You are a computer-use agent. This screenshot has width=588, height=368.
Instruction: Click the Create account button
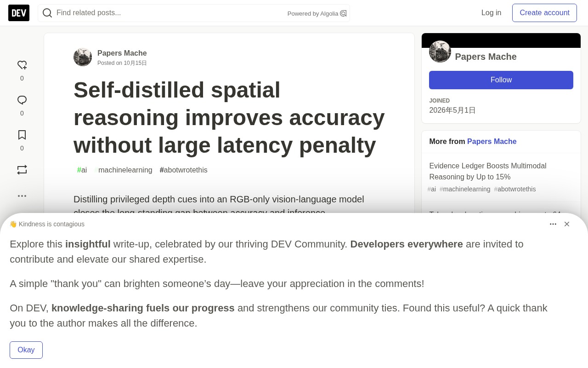(x=544, y=13)
